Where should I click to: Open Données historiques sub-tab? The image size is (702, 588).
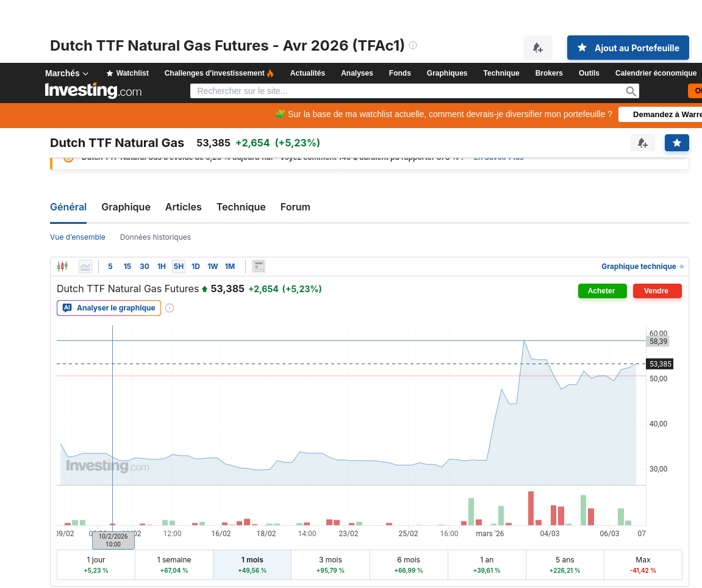coord(156,237)
